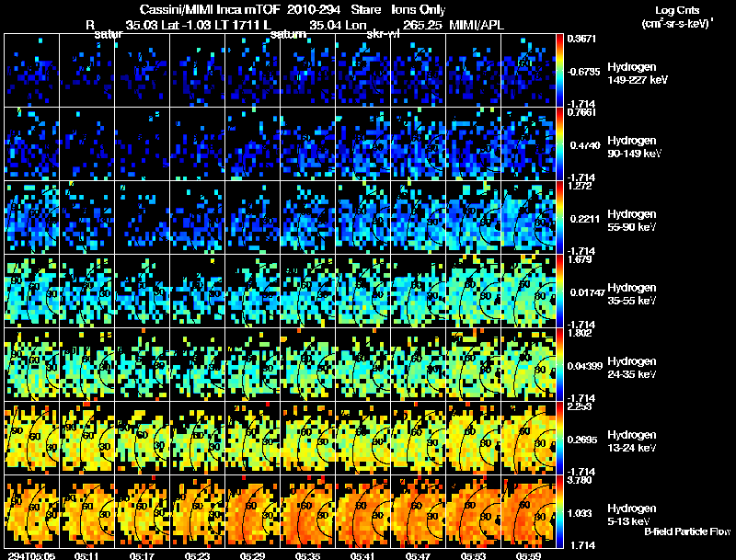Click the colorbar next to Hydrogen 24-35 keV
The height and width of the screenshot is (560, 736).
[559, 365]
